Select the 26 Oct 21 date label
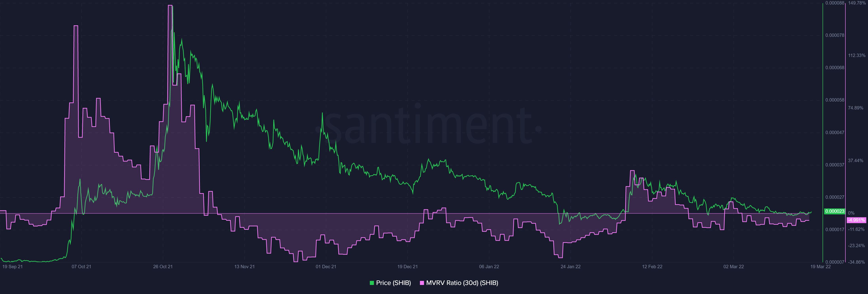 (163, 267)
